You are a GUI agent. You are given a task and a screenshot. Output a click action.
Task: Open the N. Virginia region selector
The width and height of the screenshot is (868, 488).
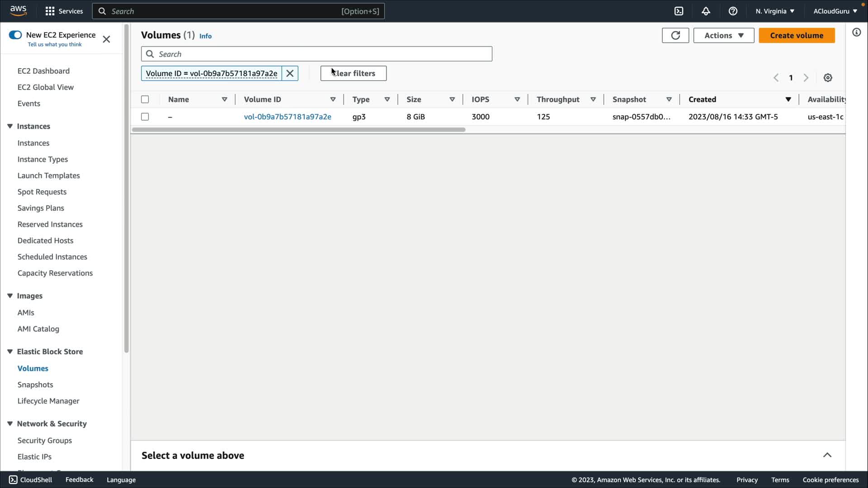pos(774,11)
